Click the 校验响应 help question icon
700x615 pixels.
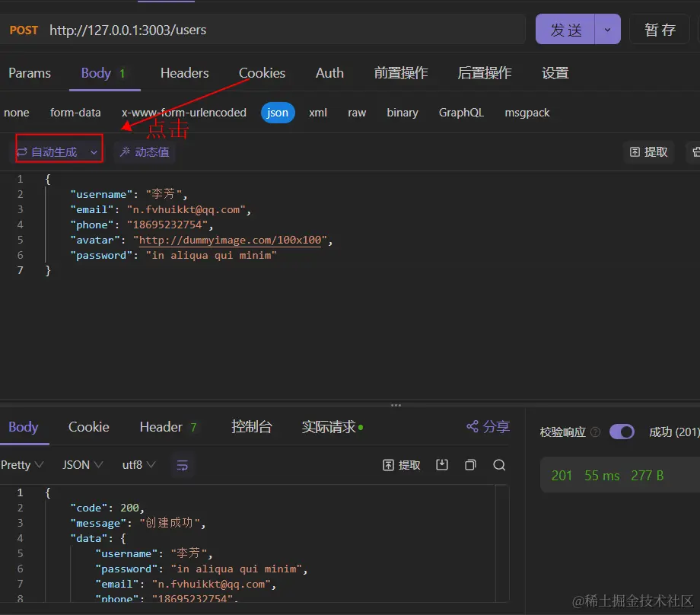[x=596, y=432]
